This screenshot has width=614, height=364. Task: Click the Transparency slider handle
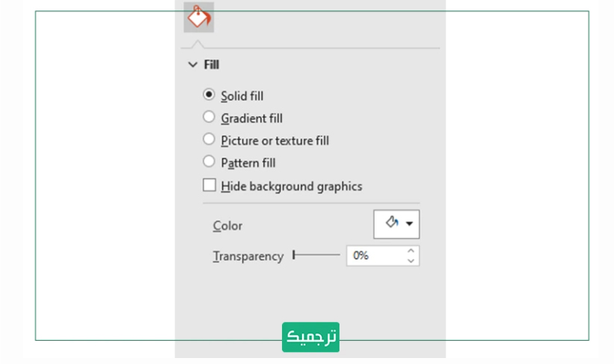294,255
